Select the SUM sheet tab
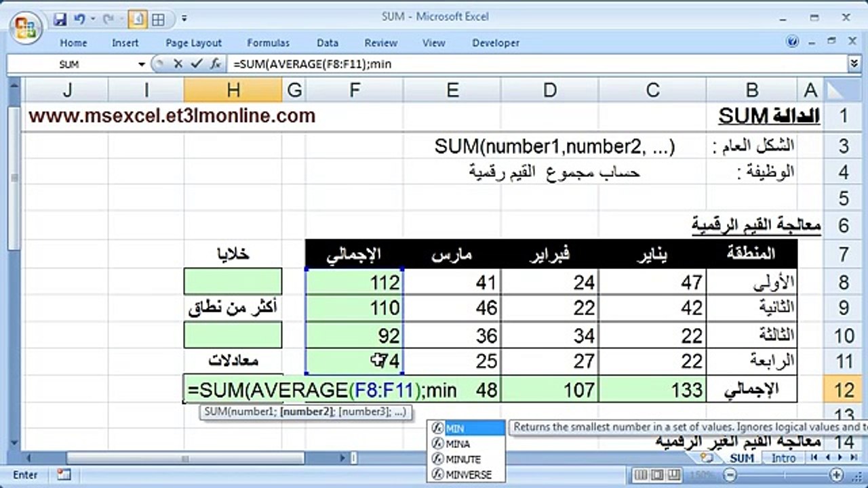Screen dimensions: 868x488 point(742,458)
